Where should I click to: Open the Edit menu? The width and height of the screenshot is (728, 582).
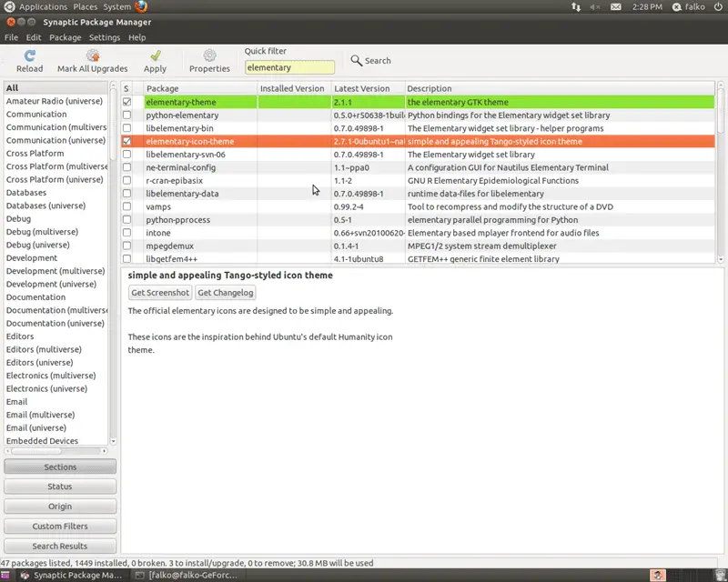[34, 37]
